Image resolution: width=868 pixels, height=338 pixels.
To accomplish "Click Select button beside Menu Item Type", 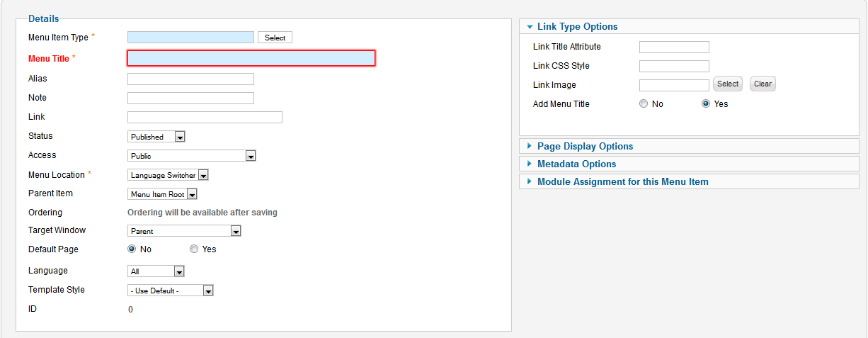I will coord(275,38).
